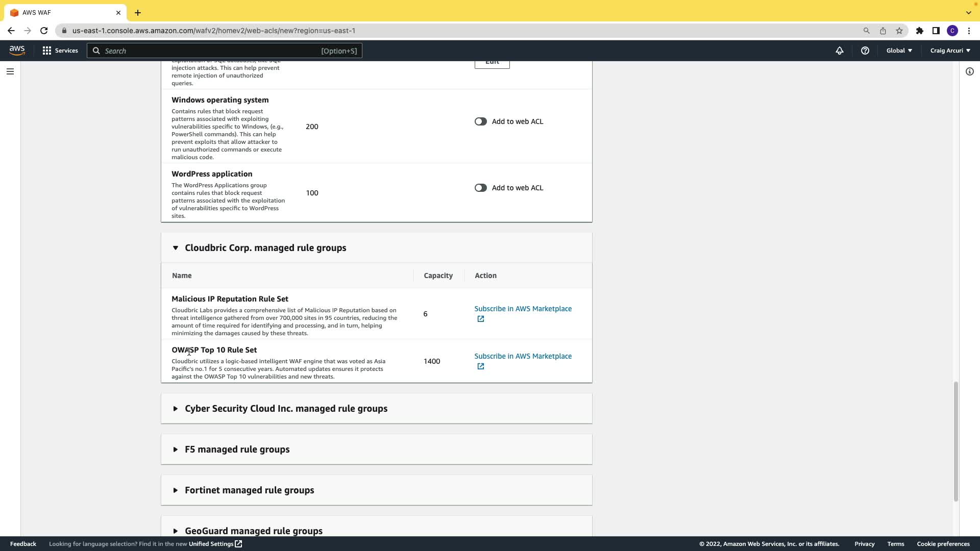The width and height of the screenshot is (980, 551).
Task: Subscribe to Malicious IP Reputation Rule Set
Action: (x=522, y=309)
